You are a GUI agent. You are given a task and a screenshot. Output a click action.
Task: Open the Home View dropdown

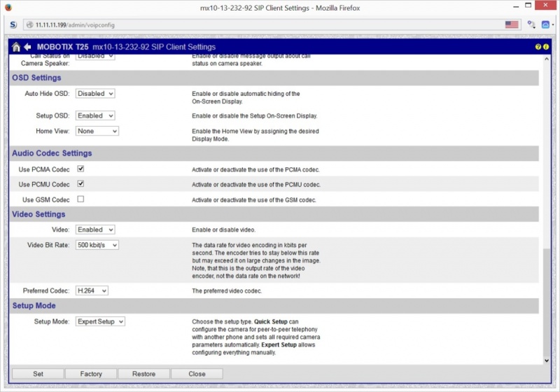pos(97,131)
